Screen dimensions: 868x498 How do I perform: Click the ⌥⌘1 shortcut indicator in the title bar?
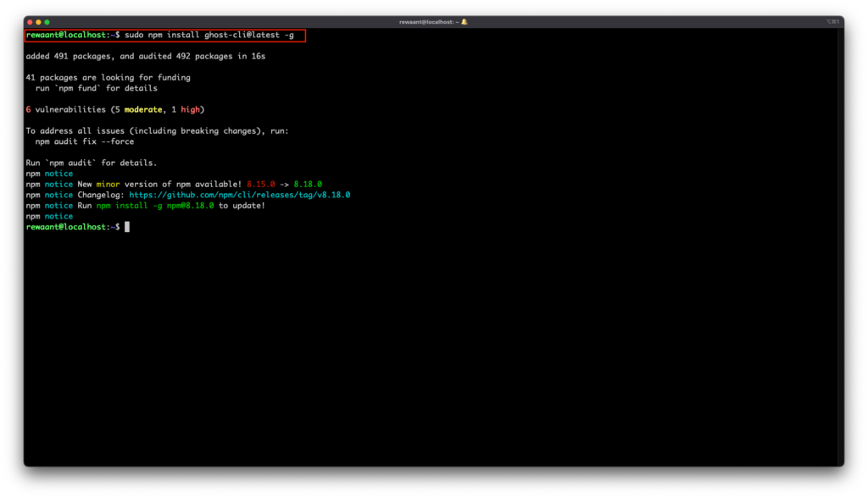[832, 22]
